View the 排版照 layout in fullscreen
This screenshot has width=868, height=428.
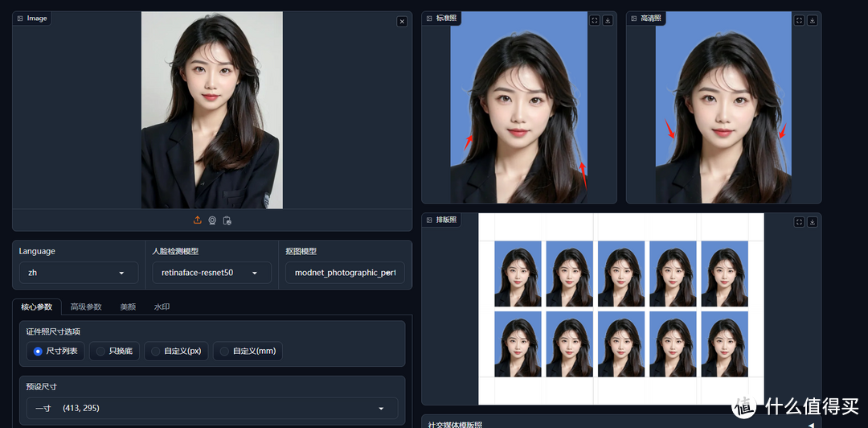point(799,223)
